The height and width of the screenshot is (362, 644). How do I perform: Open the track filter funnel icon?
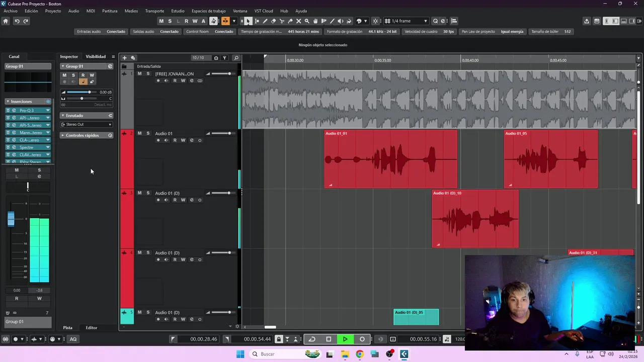pos(224,58)
